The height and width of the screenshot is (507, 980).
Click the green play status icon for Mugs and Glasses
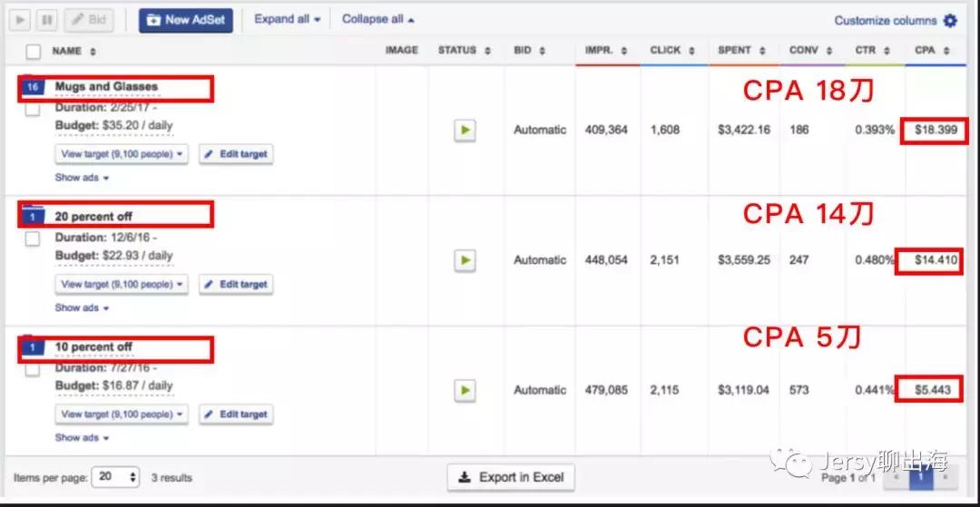click(x=465, y=131)
